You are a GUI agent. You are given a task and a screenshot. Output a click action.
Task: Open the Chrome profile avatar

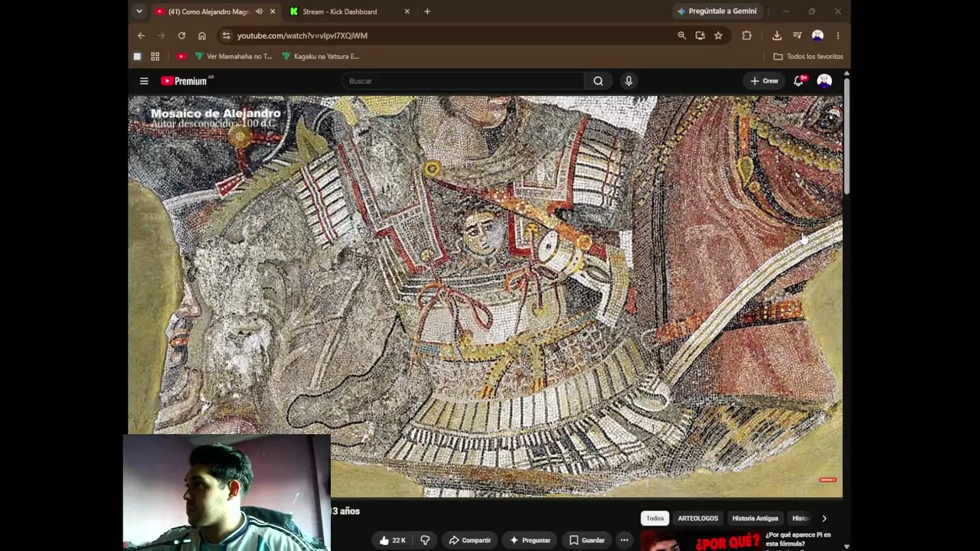click(x=818, y=35)
